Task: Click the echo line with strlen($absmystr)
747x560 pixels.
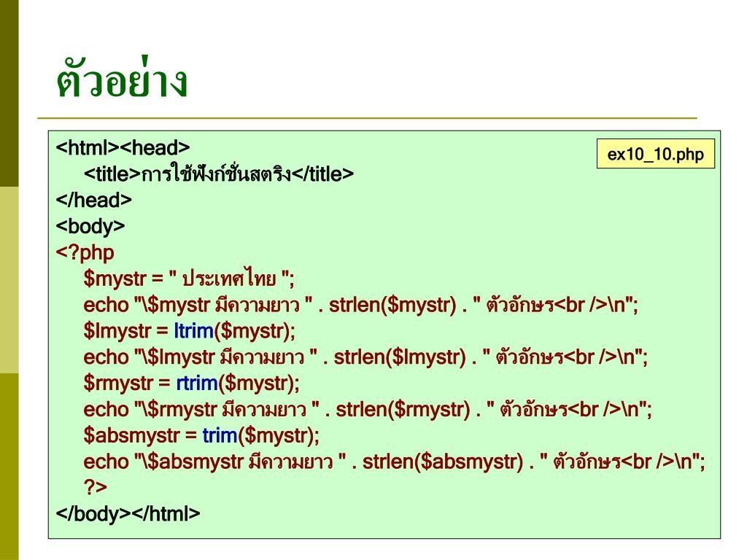Action: pyautogui.click(x=394, y=462)
